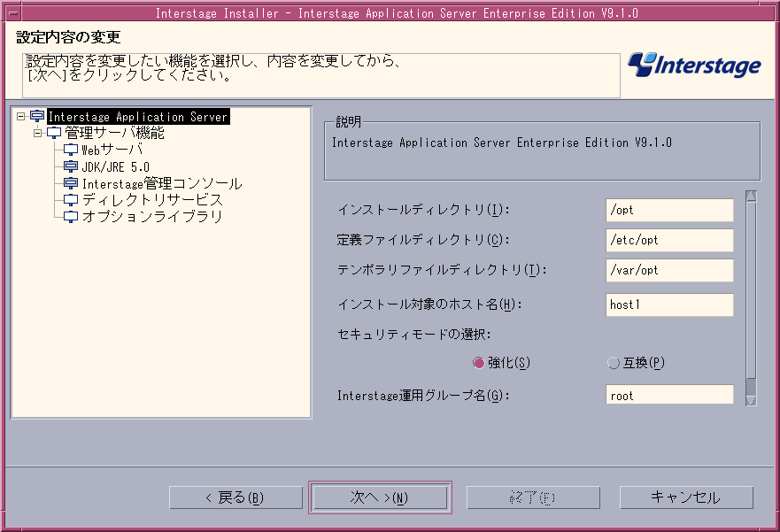780x532 pixels.
Task: Click the Interstage運用グループ名 field root
Action: 669,395
